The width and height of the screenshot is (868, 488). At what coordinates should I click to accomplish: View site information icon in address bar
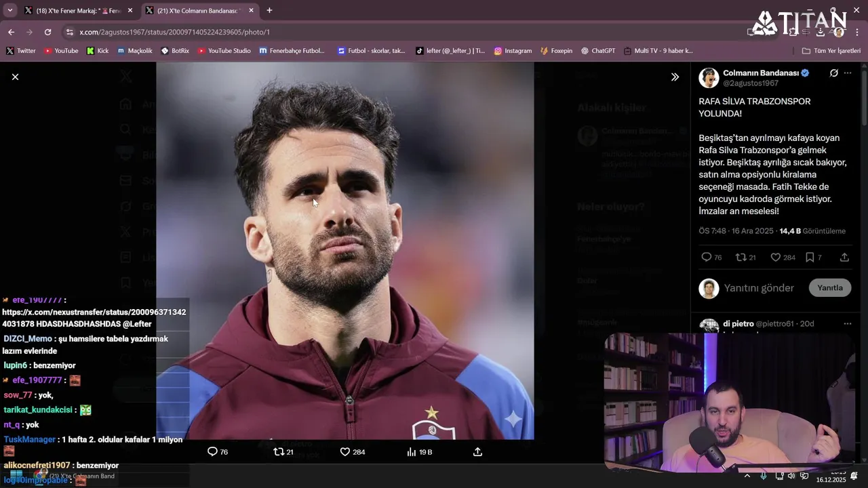tap(69, 32)
